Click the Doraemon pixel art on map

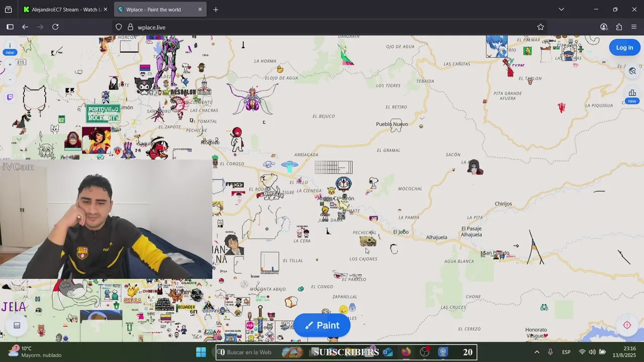[343, 184]
